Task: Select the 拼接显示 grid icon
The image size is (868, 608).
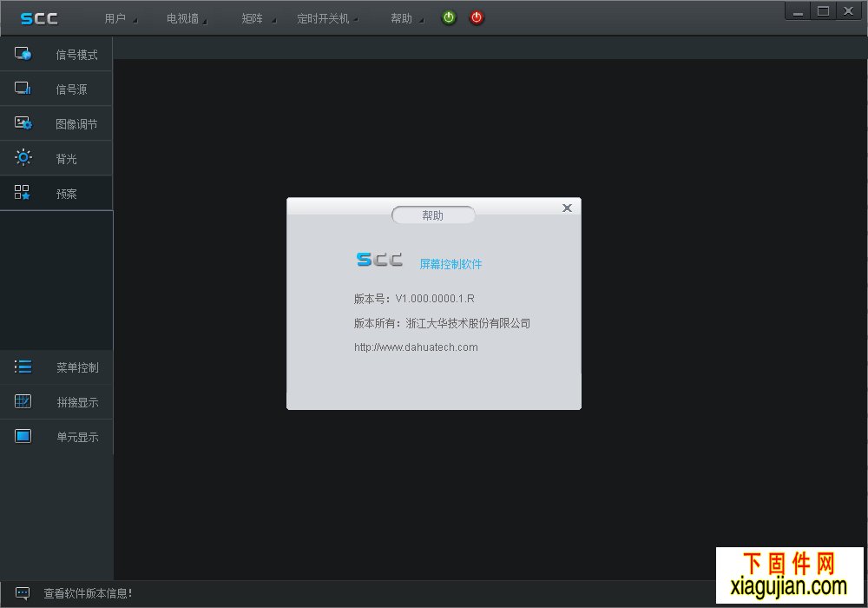Action: pos(23,401)
